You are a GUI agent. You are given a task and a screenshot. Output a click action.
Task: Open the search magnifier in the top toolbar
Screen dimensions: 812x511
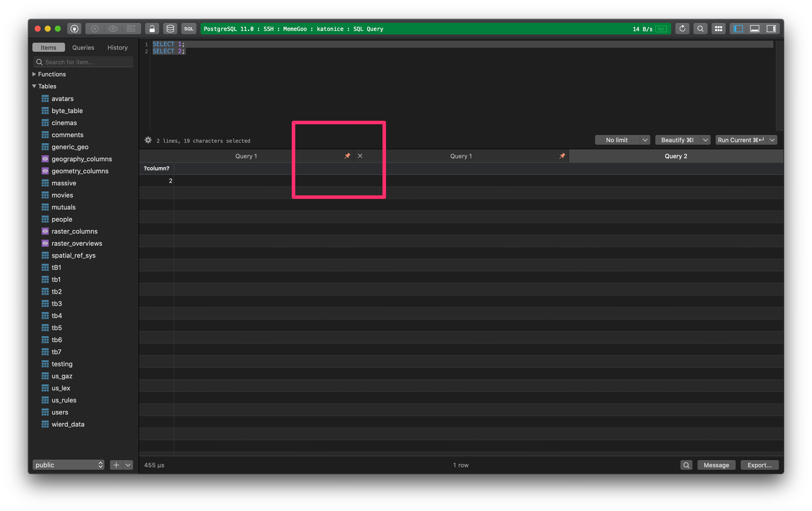pos(700,29)
